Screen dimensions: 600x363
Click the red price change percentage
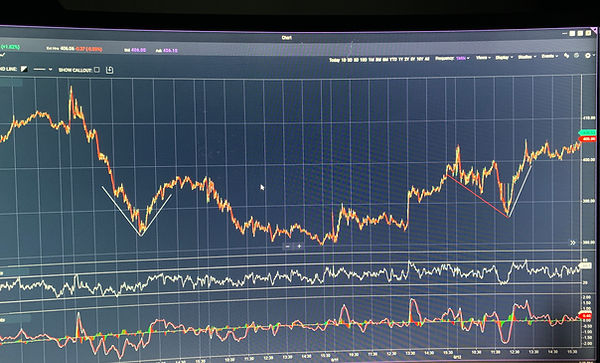point(95,49)
